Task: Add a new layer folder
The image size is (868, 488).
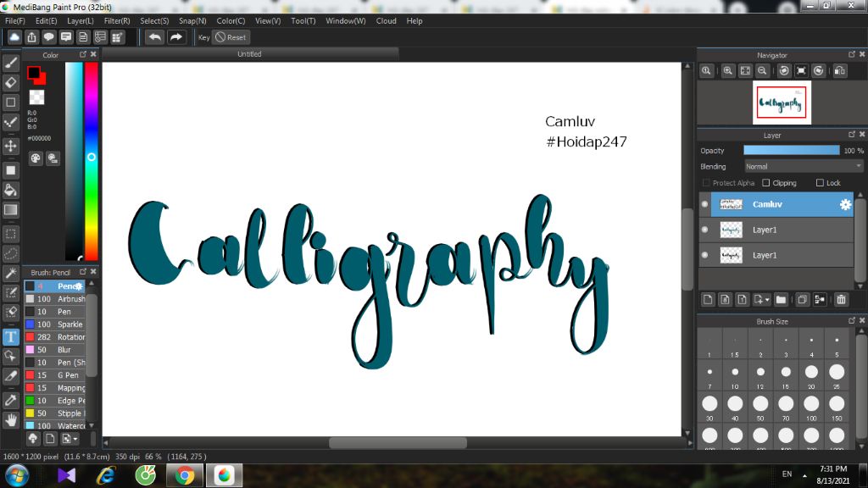Action: pyautogui.click(x=781, y=300)
